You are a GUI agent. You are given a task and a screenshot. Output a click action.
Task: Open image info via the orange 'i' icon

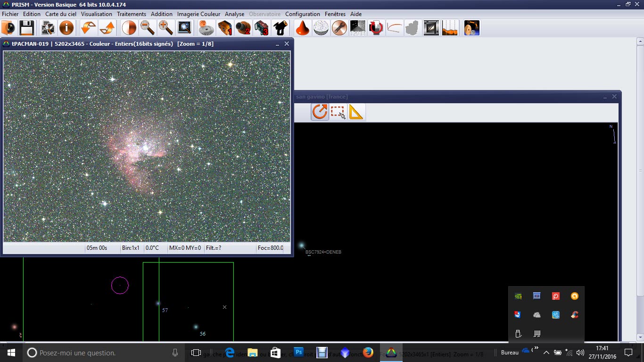click(x=66, y=28)
